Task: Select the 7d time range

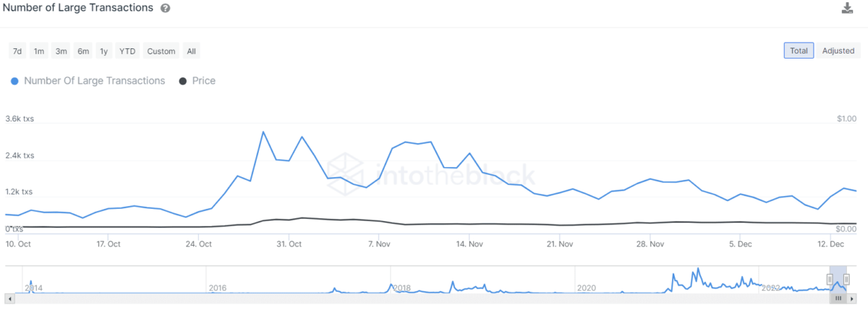Action: [x=17, y=51]
